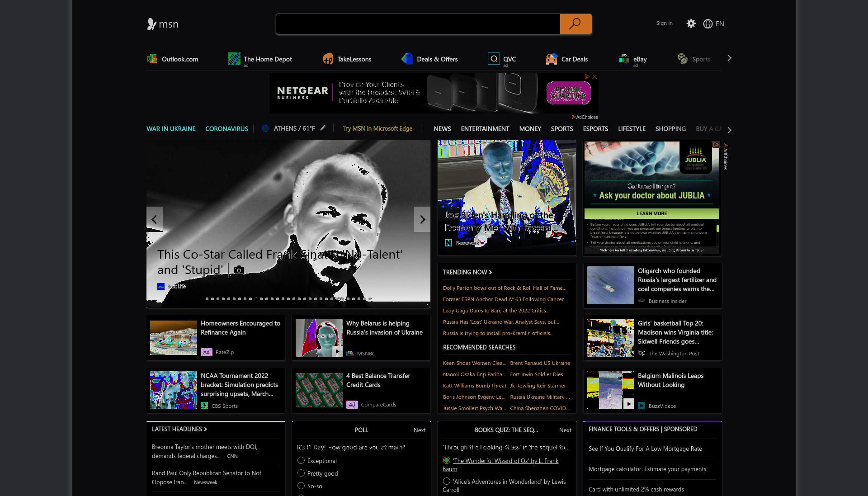Open the eBay shortcut icon

pyautogui.click(x=624, y=59)
